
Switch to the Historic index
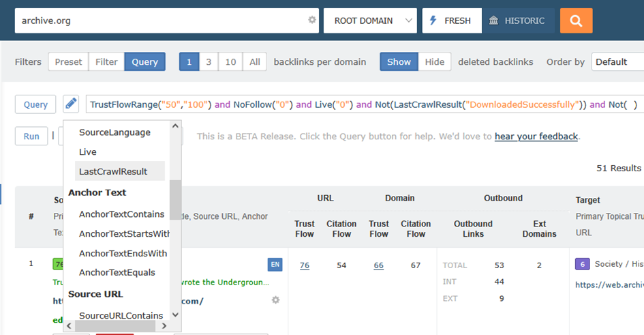coord(517,20)
